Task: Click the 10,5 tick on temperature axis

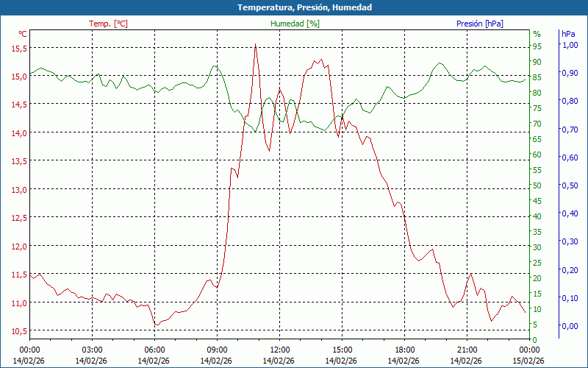Action: (19, 330)
